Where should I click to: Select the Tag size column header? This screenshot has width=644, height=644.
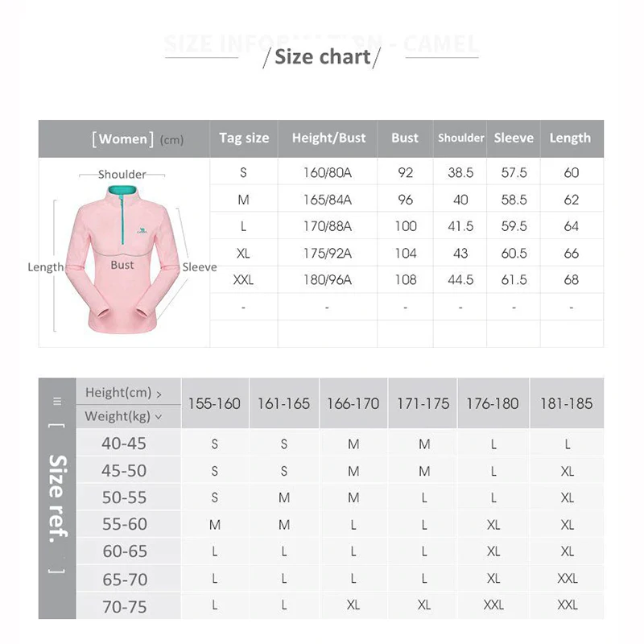point(244,138)
